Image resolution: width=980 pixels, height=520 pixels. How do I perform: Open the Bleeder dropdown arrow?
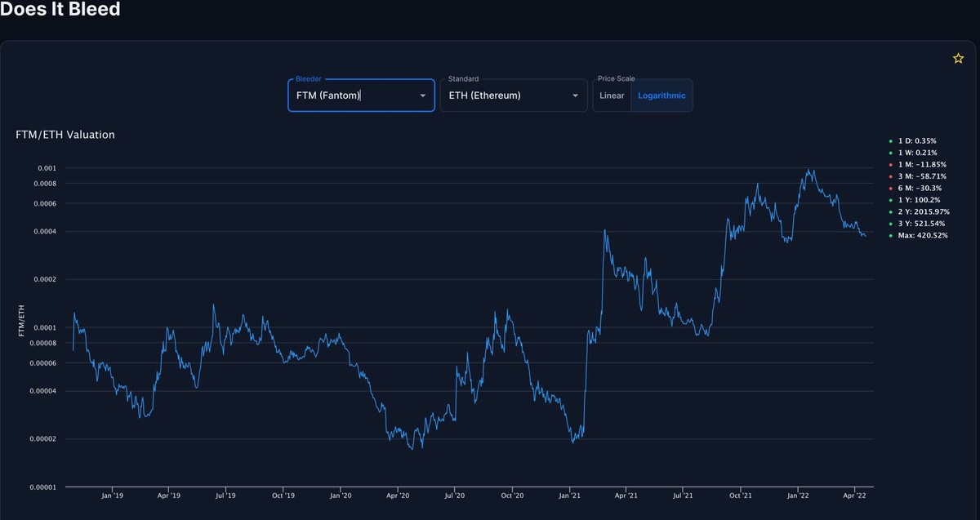pos(422,96)
